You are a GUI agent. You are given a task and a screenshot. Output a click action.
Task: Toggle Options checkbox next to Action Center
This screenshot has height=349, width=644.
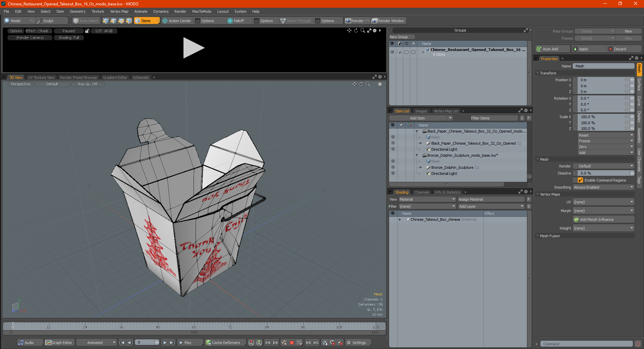coord(198,21)
